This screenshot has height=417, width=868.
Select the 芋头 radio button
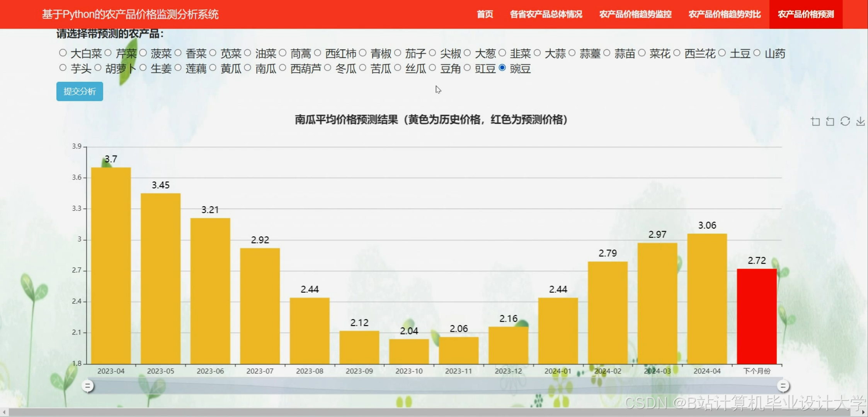tap(63, 68)
